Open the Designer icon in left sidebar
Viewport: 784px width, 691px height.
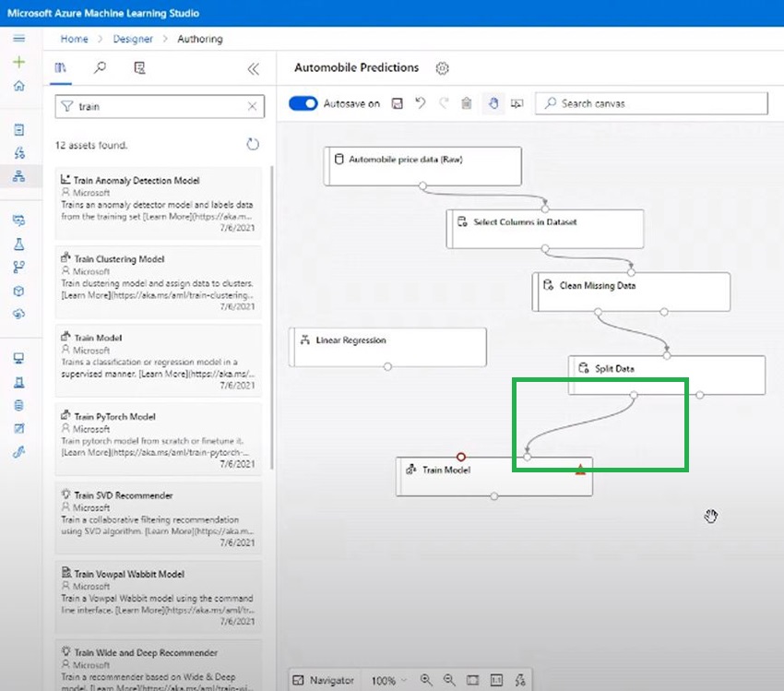coord(19,176)
